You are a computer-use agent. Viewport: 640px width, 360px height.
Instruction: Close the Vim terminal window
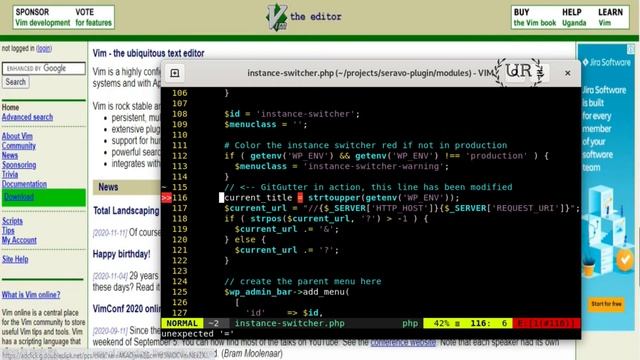point(567,73)
